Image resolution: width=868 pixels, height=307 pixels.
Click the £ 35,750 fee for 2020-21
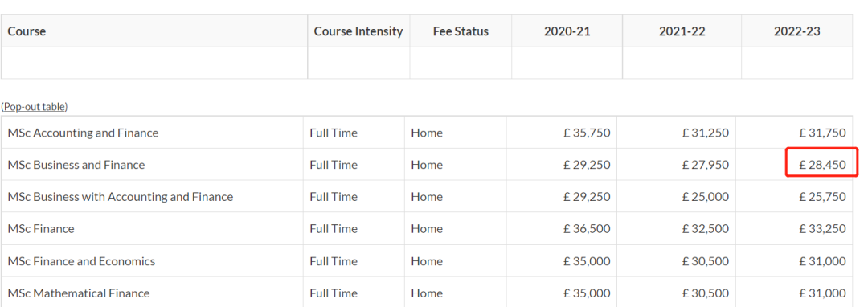pyautogui.click(x=587, y=133)
